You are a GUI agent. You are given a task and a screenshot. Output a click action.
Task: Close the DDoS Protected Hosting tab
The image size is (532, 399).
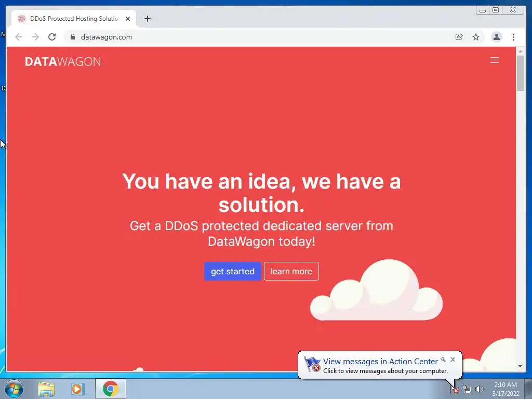click(x=128, y=19)
